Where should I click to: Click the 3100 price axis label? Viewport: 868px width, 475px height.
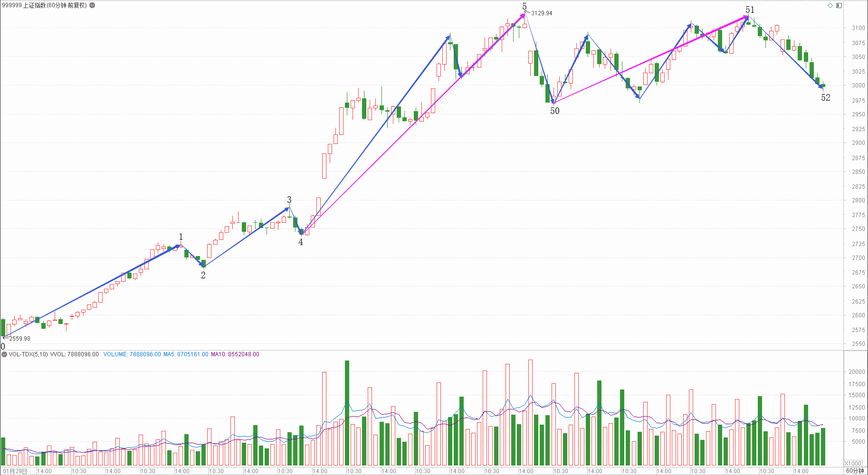click(x=858, y=28)
